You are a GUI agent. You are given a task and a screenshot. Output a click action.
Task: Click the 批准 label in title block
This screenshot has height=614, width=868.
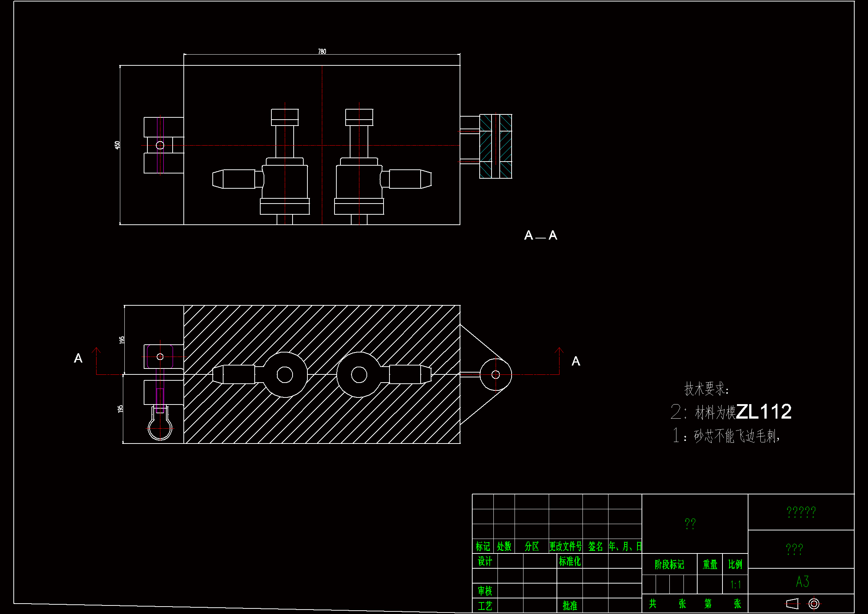click(x=570, y=606)
